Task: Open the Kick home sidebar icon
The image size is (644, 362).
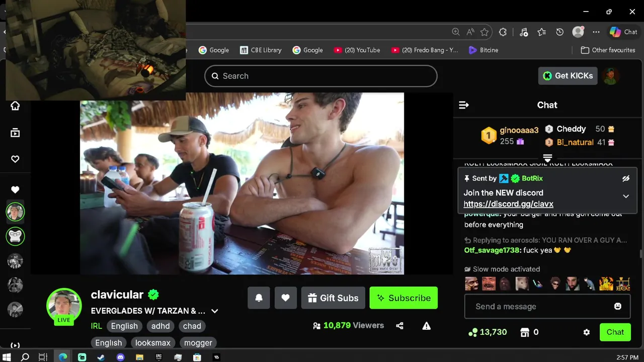Action: (15, 106)
